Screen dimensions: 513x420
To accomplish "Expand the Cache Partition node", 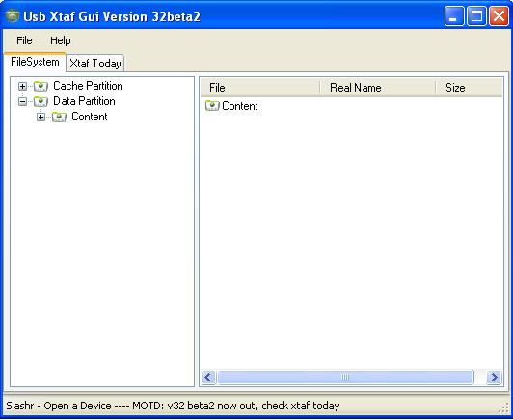I will coord(22,87).
